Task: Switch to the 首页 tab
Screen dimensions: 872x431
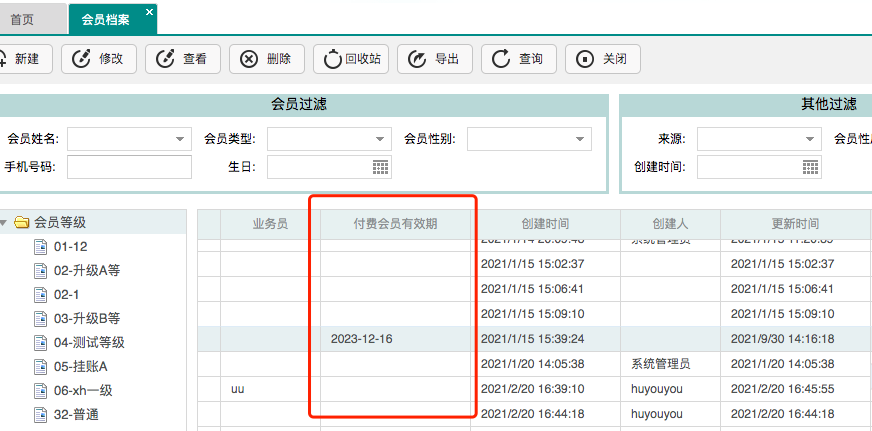Action: click(22, 19)
